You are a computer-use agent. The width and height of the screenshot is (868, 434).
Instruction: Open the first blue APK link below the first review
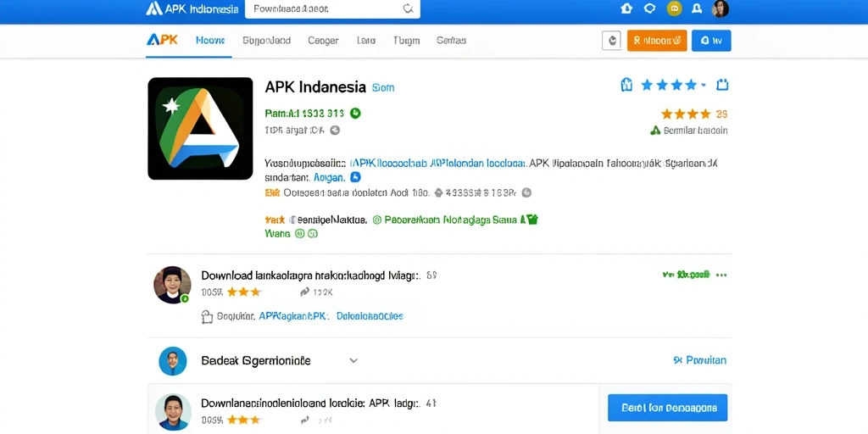(294, 316)
